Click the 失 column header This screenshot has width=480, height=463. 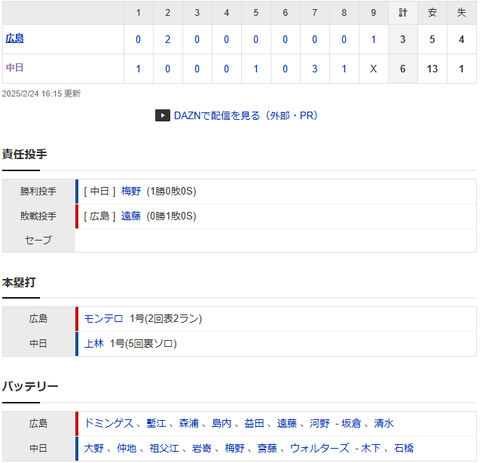coord(461,13)
